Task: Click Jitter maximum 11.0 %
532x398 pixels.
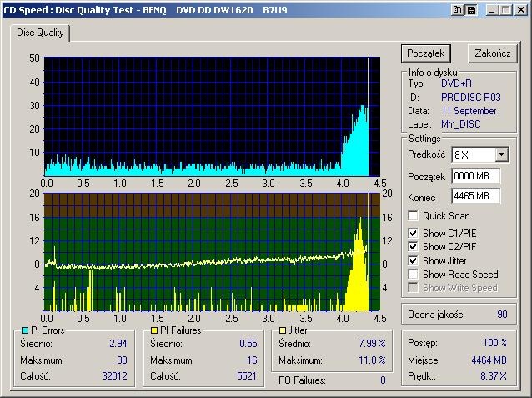Action: point(372,360)
